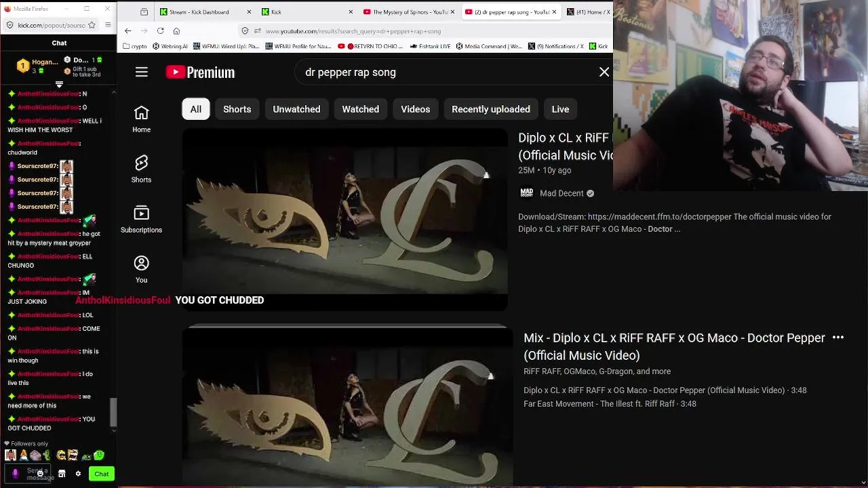Open the emoji picker in chat
The height and width of the screenshot is (488, 868).
point(41,473)
